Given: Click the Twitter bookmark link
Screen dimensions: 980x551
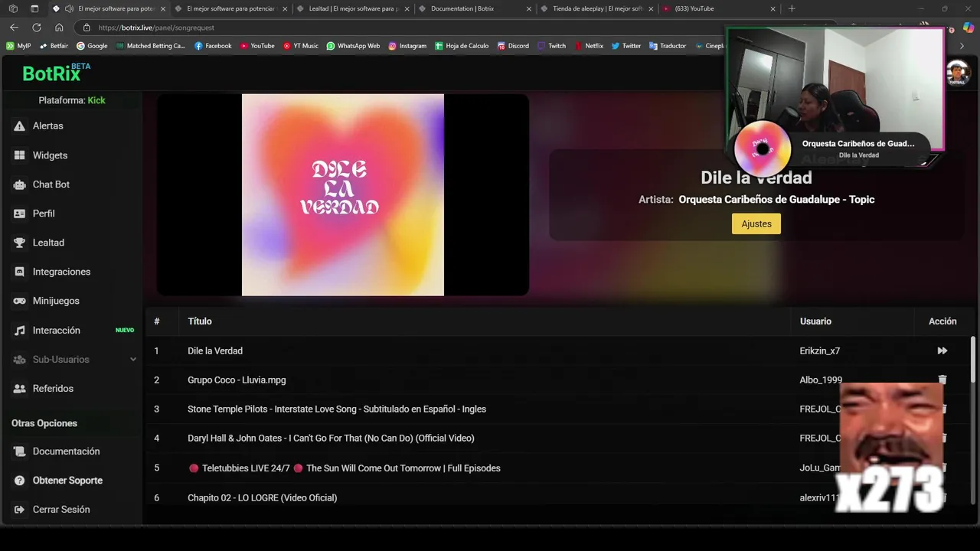Looking at the screenshot, I should (626, 46).
